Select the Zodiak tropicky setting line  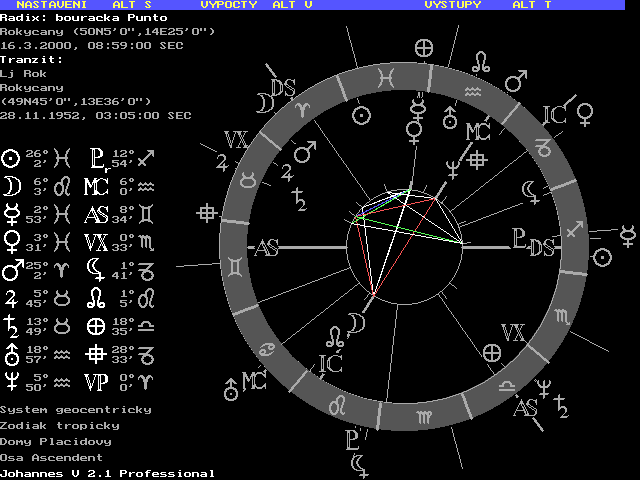(60, 426)
